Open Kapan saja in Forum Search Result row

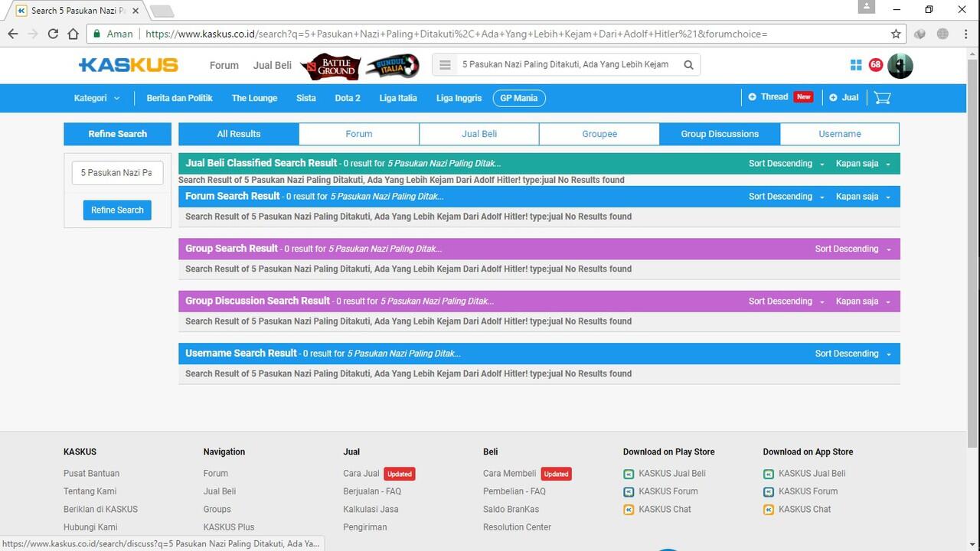863,197
